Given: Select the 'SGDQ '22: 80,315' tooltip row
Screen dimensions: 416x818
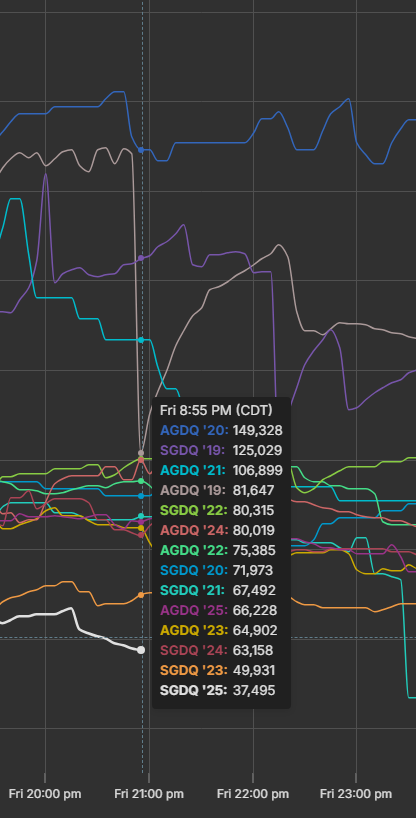Looking at the screenshot, I should [x=217, y=510].
